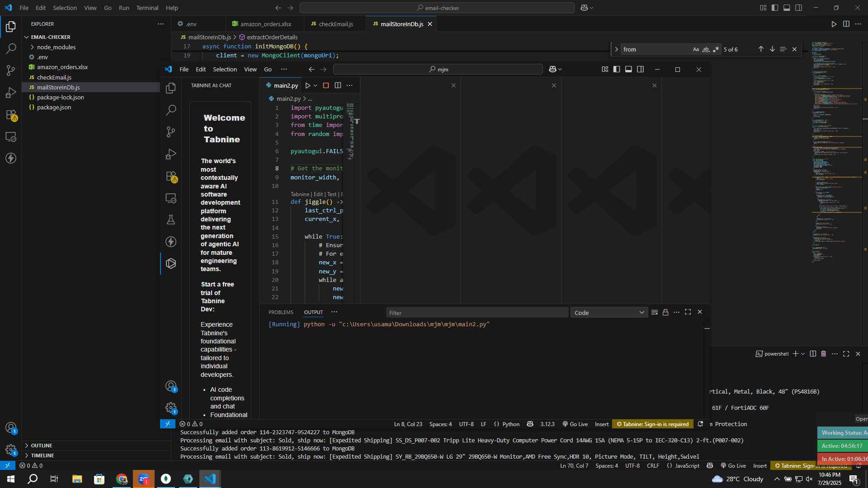Click Go Live in mjm status bar
The width and height of the screenshot is (868, 488).
point(575,424)
